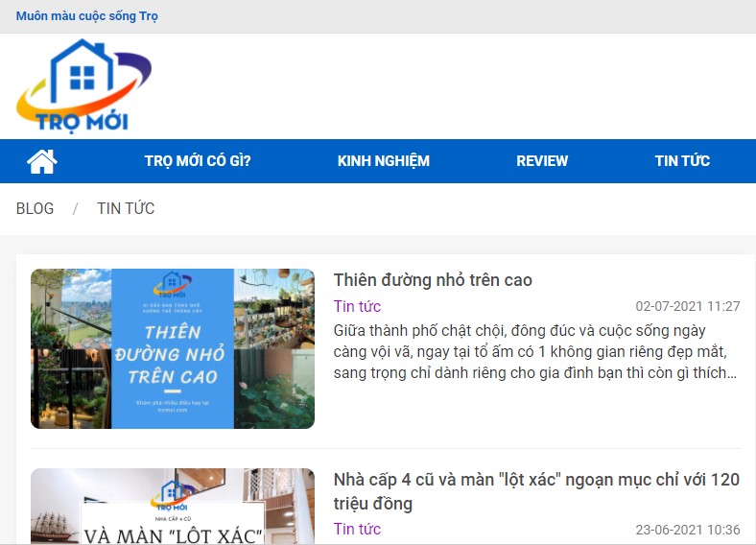Open the 'Và màn lột xác' article thumbnail
Image resolution: width=756 pixels, height=545 pixels.
coord(173,507)
